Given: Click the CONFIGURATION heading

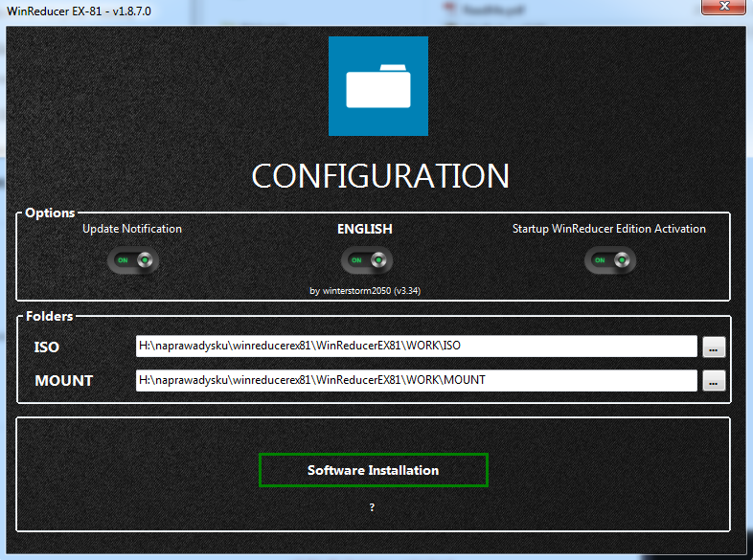Looking at the screenshot, I should 380,175.
